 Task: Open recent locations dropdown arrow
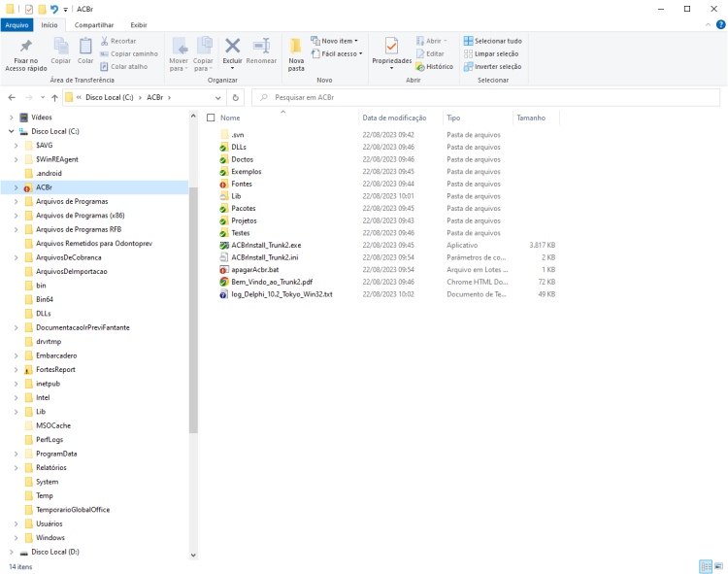pyautogui.click(x=43, y=97)
